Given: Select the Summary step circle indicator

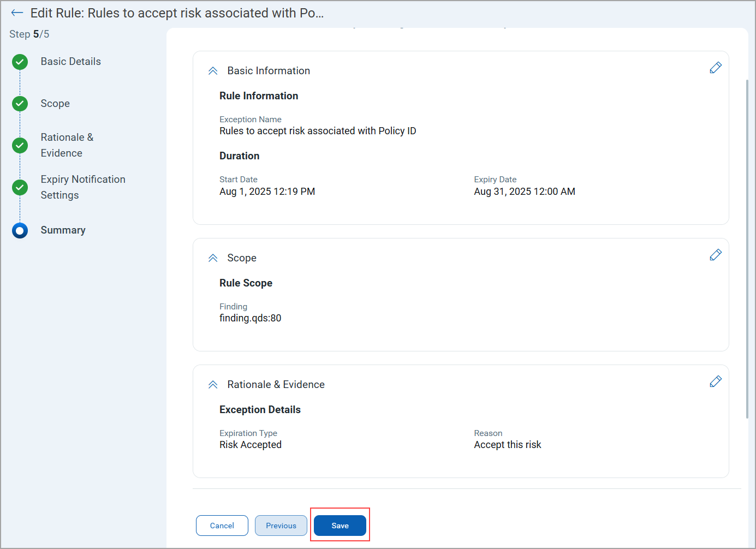Looking at the screenshot, I should (x=20, y=230).
